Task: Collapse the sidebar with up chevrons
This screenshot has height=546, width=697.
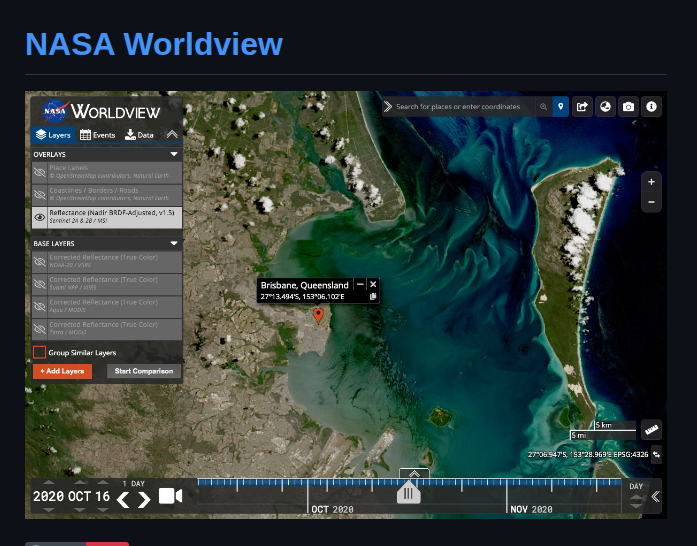Action: [x=172, y=134]
